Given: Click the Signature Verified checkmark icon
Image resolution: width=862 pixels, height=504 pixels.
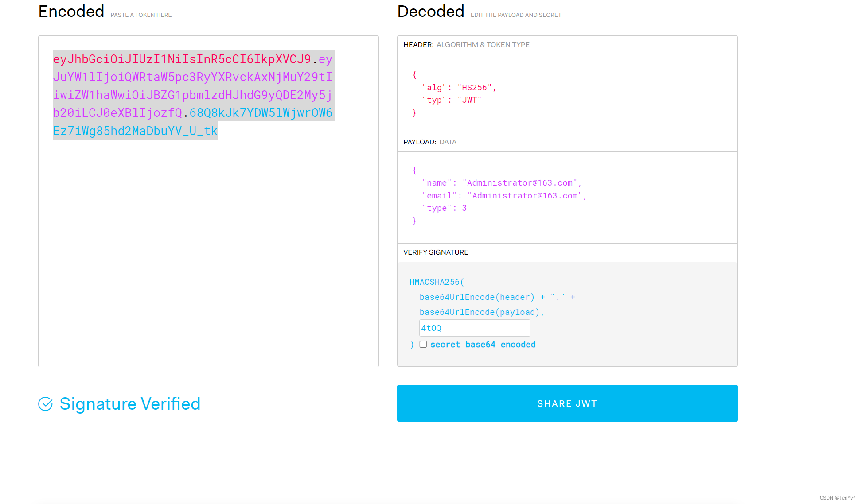Looking at the screenshot, I should coord(45,404).
